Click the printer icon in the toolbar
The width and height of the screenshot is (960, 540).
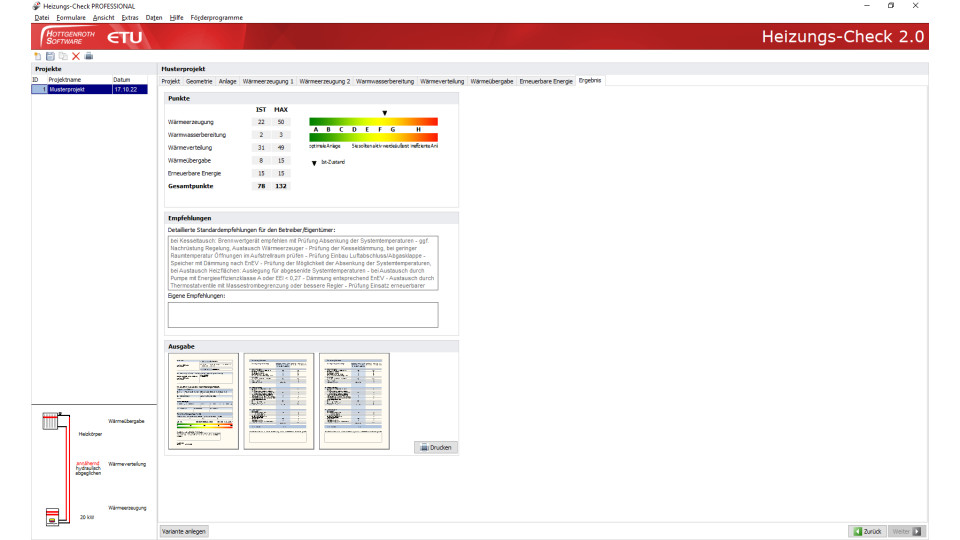tap(89, 57)
